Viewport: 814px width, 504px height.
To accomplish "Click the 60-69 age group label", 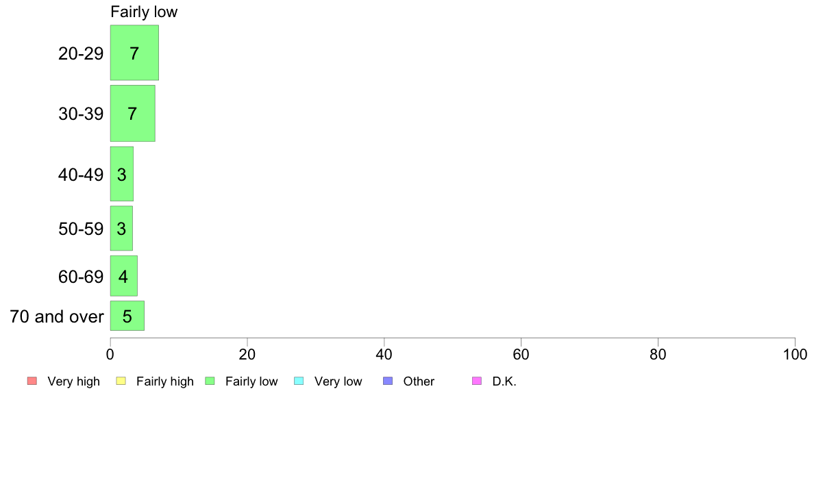I will click(x=81, y=277).
